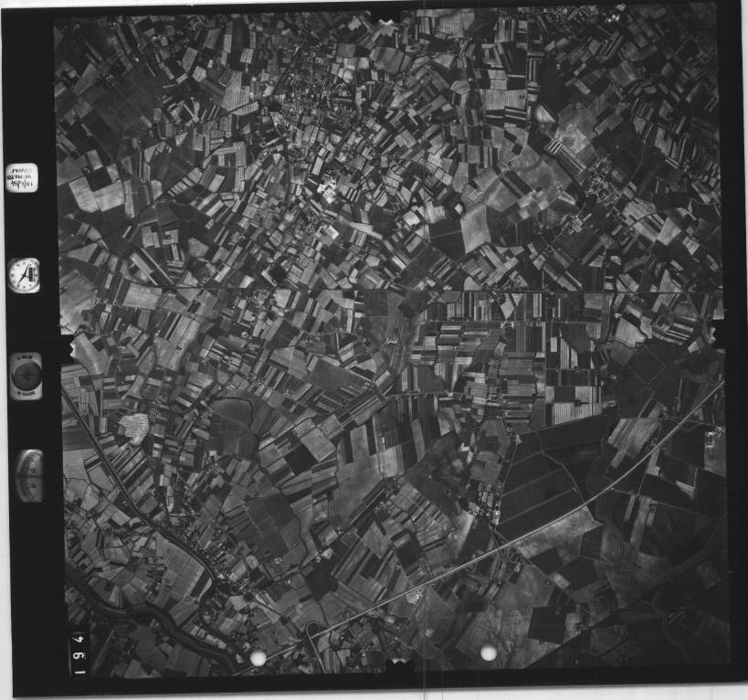
Task: Select the altimeter gauge in left margin
Action: click(x=29, y=475)
